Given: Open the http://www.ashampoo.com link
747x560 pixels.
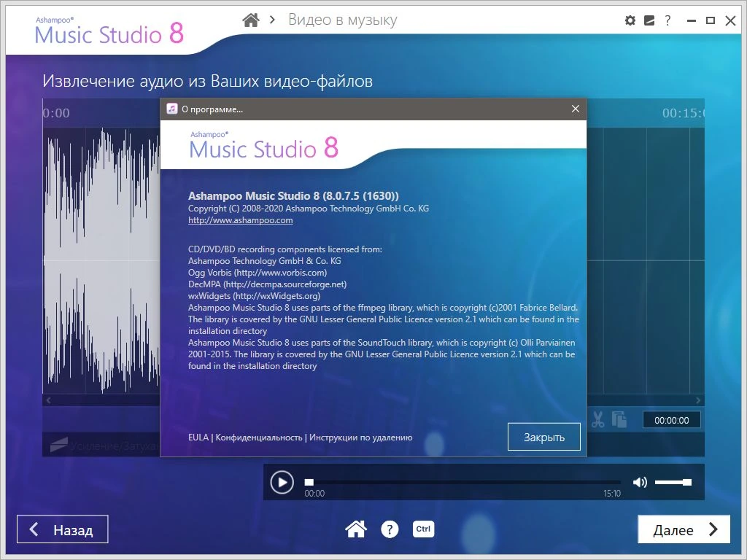Looking at the screenshot, I should click(241, 220).
